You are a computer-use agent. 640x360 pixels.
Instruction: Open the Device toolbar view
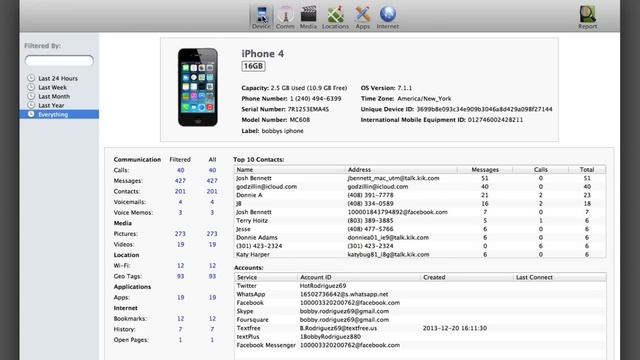pos(261,18)
